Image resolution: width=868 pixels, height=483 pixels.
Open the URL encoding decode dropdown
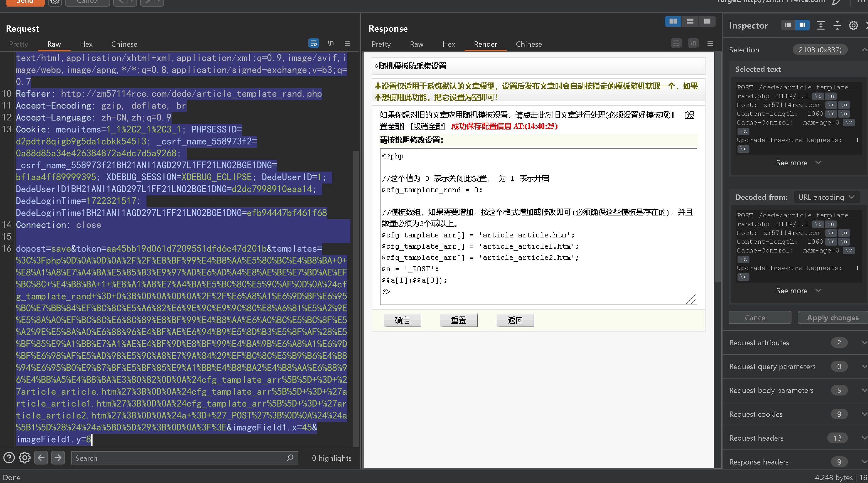pyautogui.click(x=826, y=197)
